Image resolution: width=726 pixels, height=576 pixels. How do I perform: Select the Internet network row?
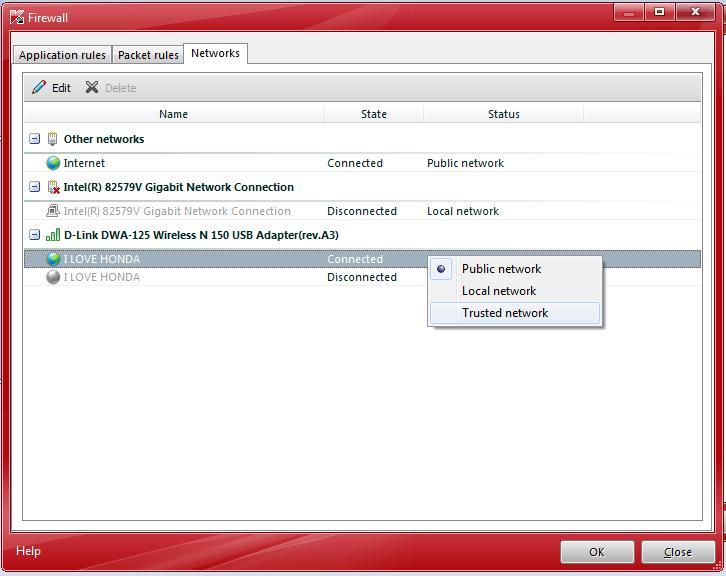[362, 163]
